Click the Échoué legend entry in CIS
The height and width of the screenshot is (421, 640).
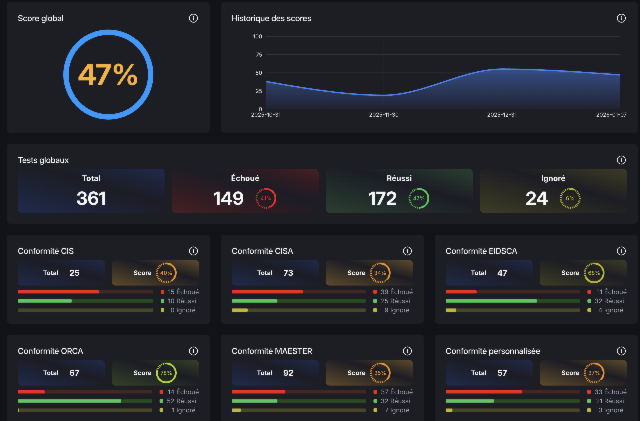[x=180, y=292]
